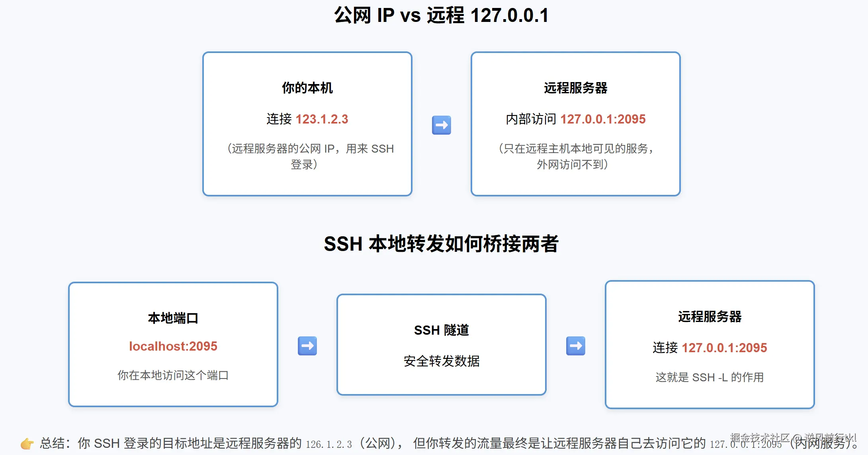Click the 安全转发数据 text
Viewport: 868px width, 455px height.
(x=441, y=361)
